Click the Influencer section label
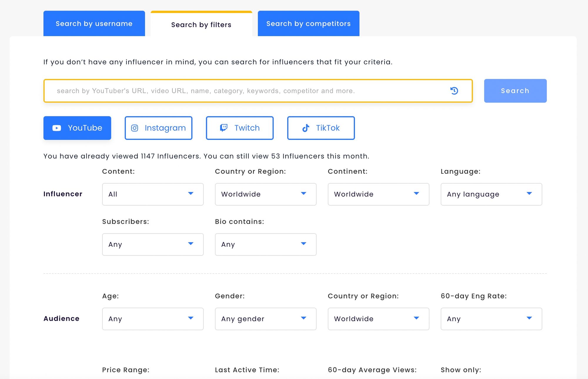This screenshot has width=588, height=379. 63,194
